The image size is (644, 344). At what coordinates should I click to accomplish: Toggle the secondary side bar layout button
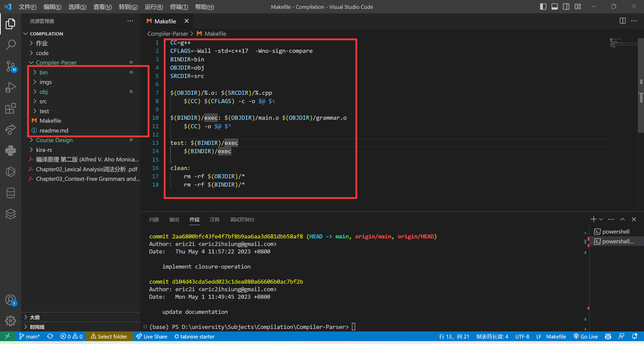pos(566,7)
